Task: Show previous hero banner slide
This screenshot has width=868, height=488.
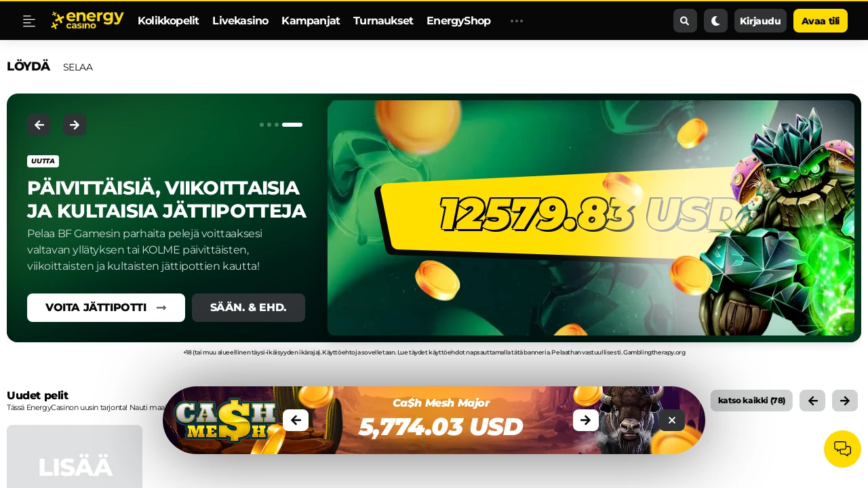Action: (39, 125)
